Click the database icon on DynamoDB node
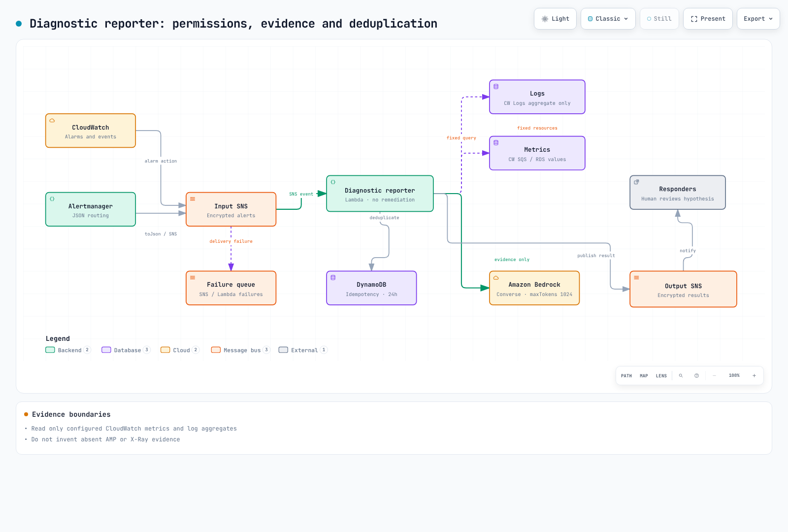Image resolution: width=788 pixels, height=532 pixels. click(x=333, y=278)
